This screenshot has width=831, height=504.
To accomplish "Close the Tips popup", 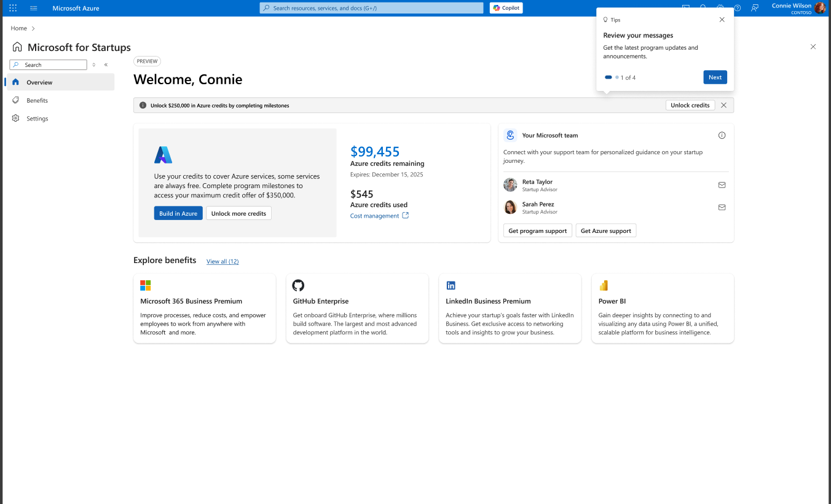I will click(722, 20).
